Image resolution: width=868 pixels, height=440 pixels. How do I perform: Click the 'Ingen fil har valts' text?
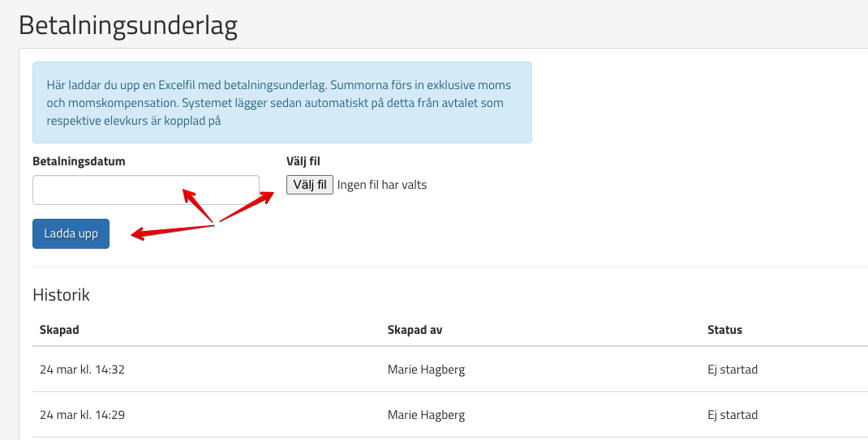coord(381,185)
